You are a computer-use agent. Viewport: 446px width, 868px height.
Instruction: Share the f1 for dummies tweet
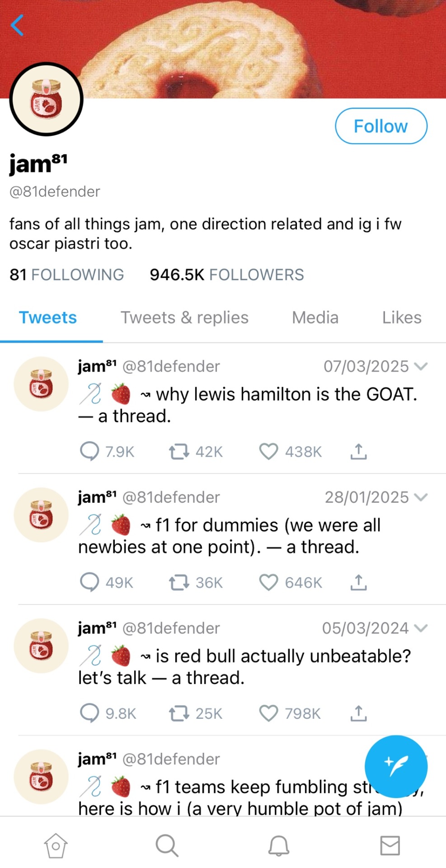[x=358, y=582]
